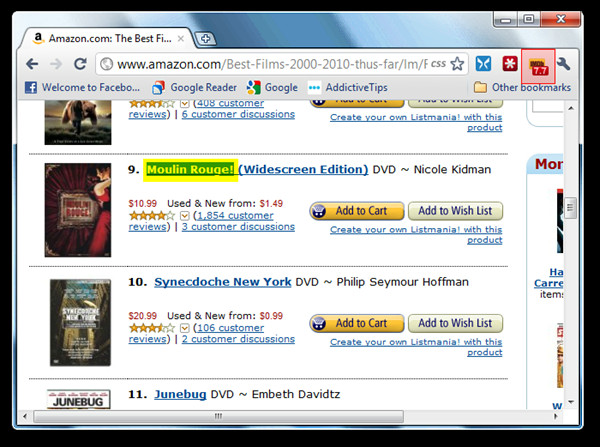Expand rating dropdown beside 1,854 customer reviews
Screen dimensions: 600x447
coord(185,216)
